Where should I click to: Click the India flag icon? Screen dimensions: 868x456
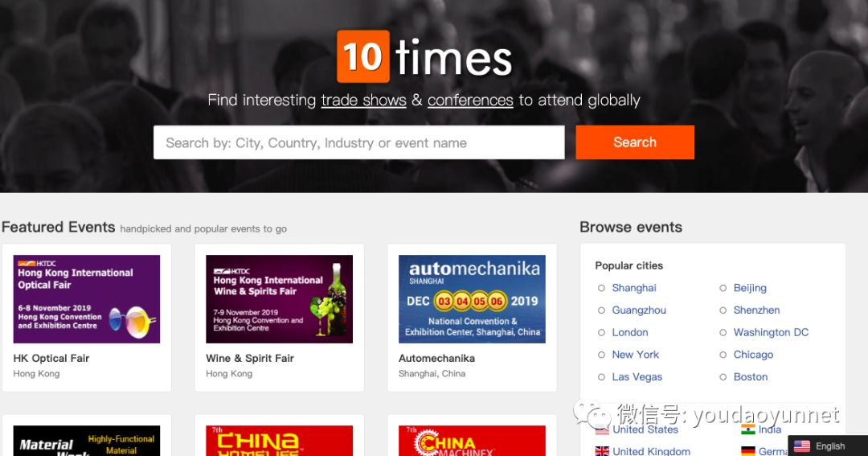[x=748, y=429]
